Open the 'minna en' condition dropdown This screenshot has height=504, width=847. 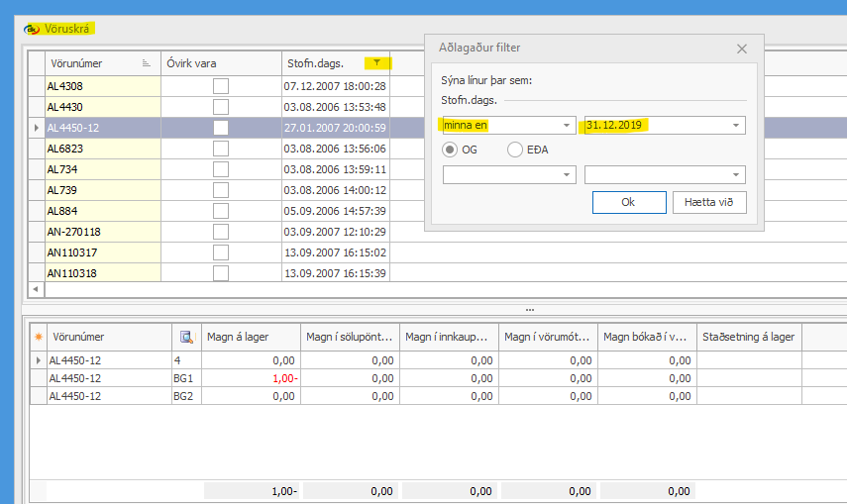coord(568,126)
